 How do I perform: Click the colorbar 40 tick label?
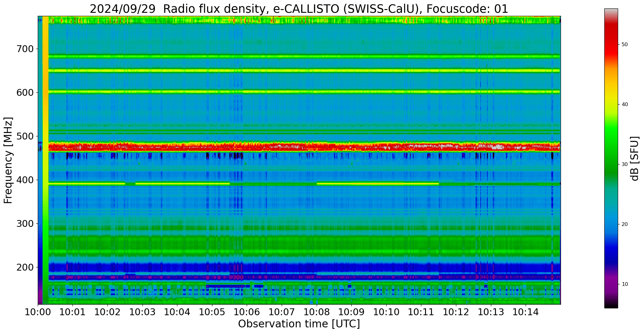coord(625,105)
